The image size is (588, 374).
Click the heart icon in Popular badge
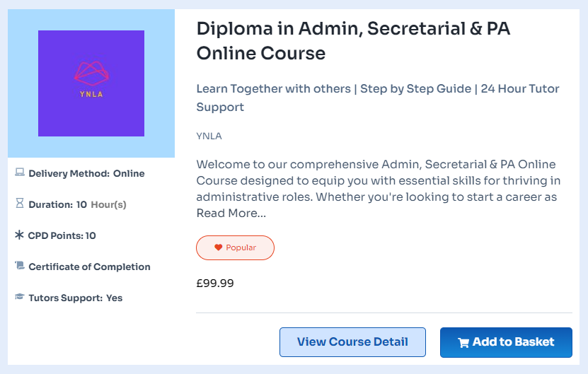pyautogui.click(x=218, y=247)
